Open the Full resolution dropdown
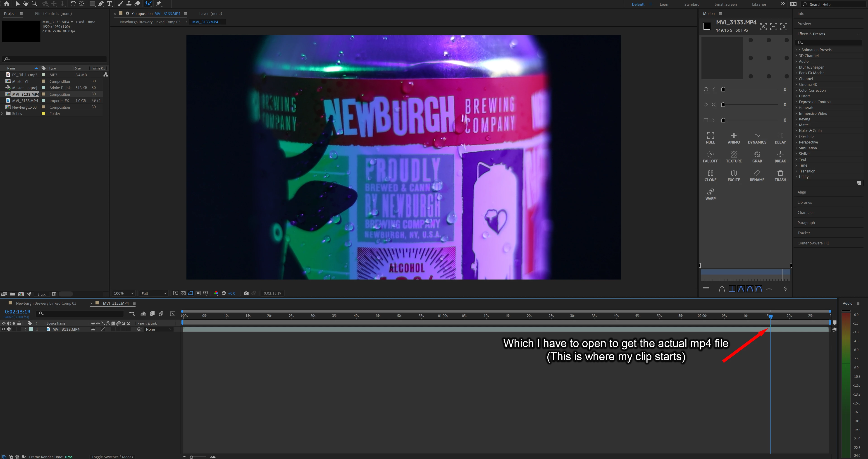Viewport: 868px width, 459px height. (x=154, y=293)
